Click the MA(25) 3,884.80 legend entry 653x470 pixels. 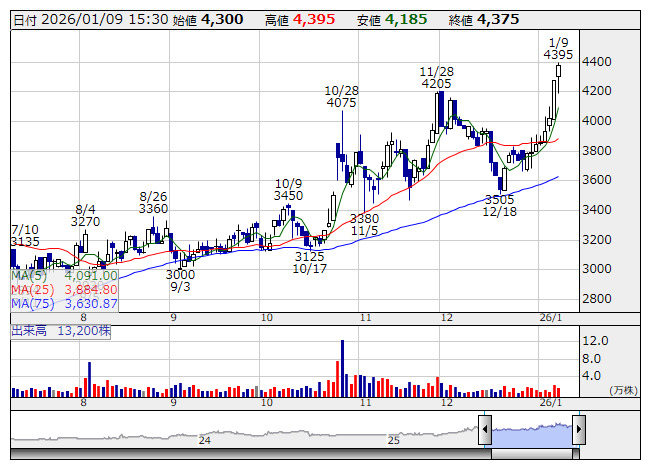64,289
